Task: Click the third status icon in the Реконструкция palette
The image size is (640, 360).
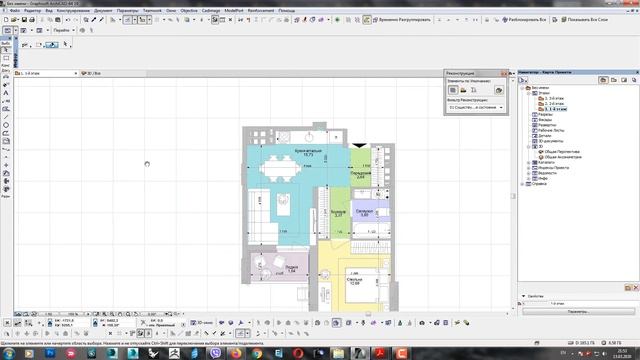Action: click(x=473, y=90)
